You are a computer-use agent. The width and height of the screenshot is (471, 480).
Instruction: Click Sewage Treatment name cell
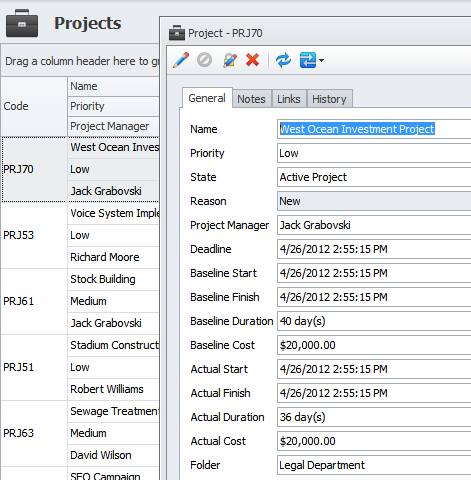pos(113,411)
